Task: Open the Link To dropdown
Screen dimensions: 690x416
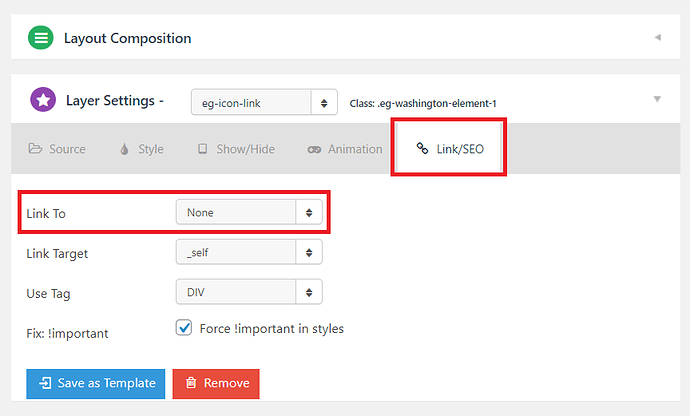Action: coord(249,212)
